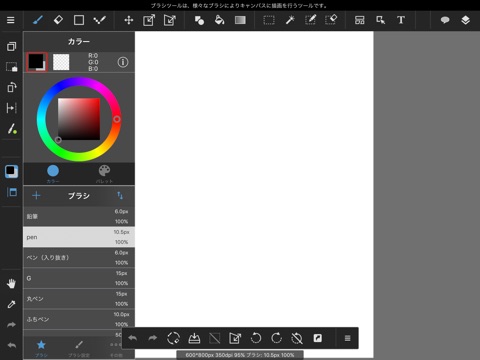
Task: Open color info button
Action: pyautogui.click(x=123, y=62)
